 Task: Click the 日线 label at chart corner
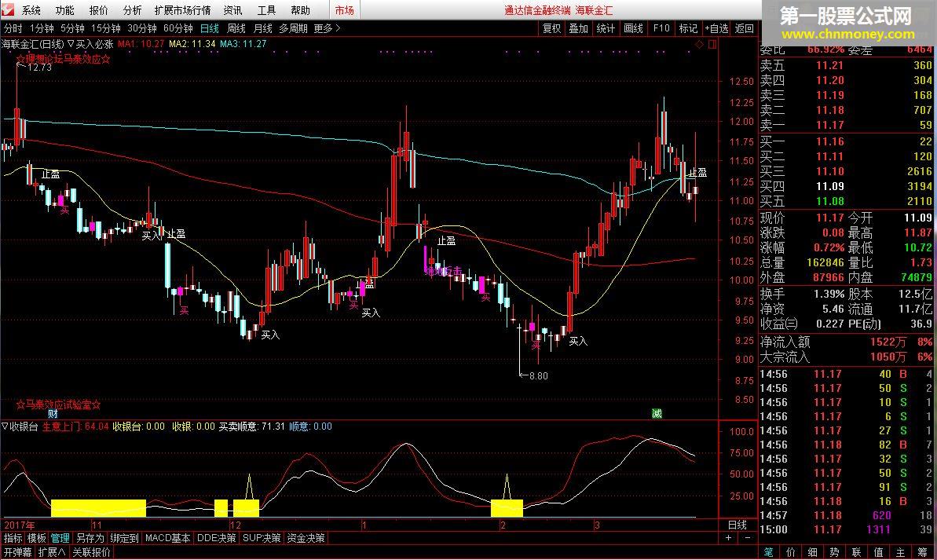tap(738, 525)
